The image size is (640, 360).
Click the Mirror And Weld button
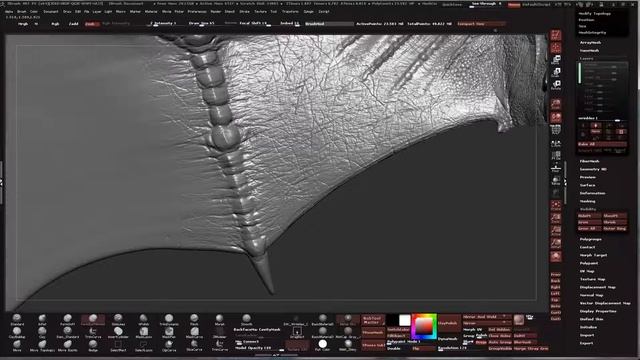coord(487,317)
